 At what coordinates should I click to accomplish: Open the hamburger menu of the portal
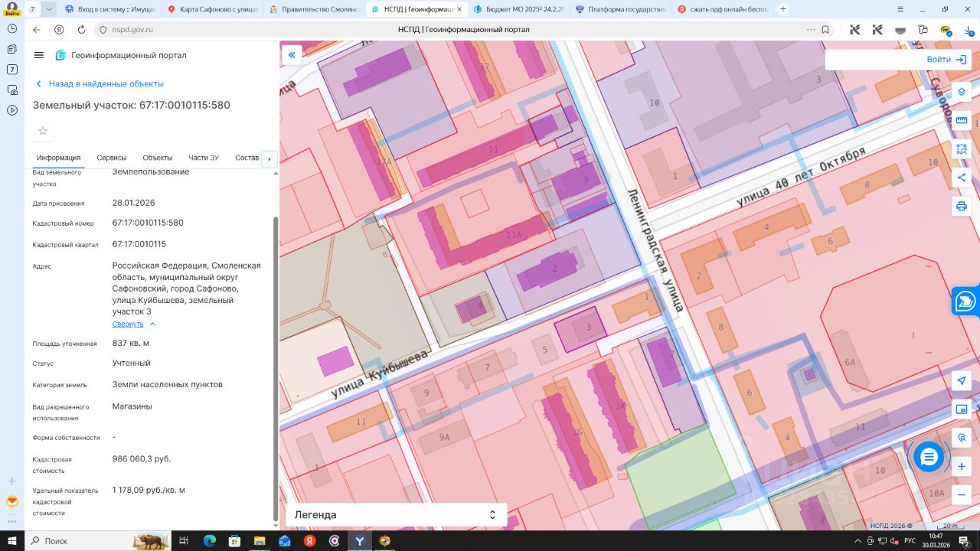39,55
